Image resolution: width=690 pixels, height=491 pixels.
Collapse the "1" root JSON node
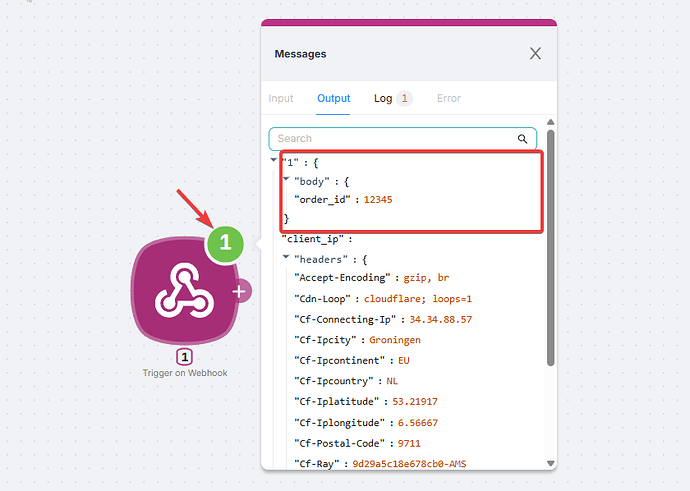[x=275, y=160]
